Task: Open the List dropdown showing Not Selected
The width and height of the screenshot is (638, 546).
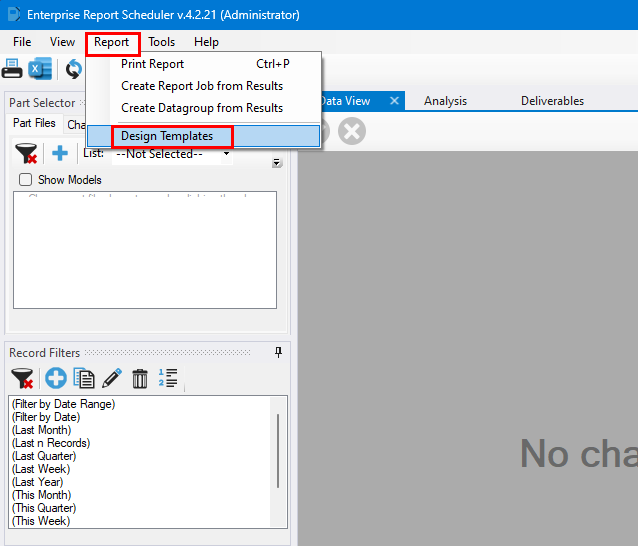Action: pyautogui.click(x=173, y=154)
